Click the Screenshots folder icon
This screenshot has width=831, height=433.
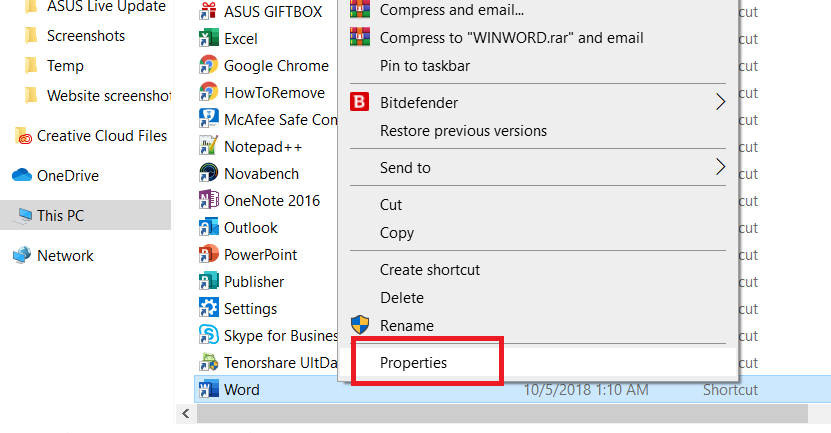coord(31,36)
